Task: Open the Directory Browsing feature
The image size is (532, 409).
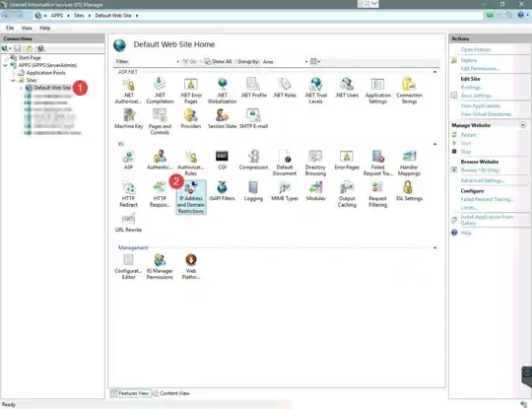Action: (x=315, y=163)
